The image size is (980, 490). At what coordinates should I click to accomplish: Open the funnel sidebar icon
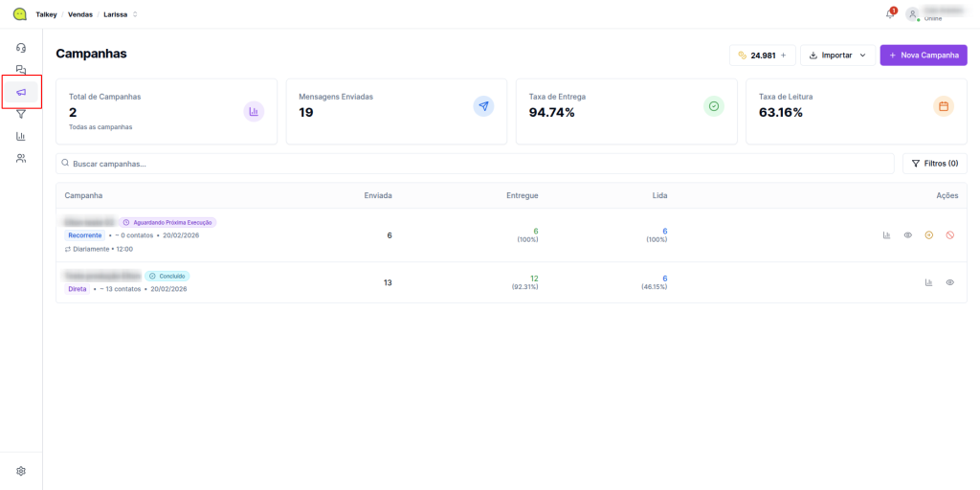click(21, 114)
